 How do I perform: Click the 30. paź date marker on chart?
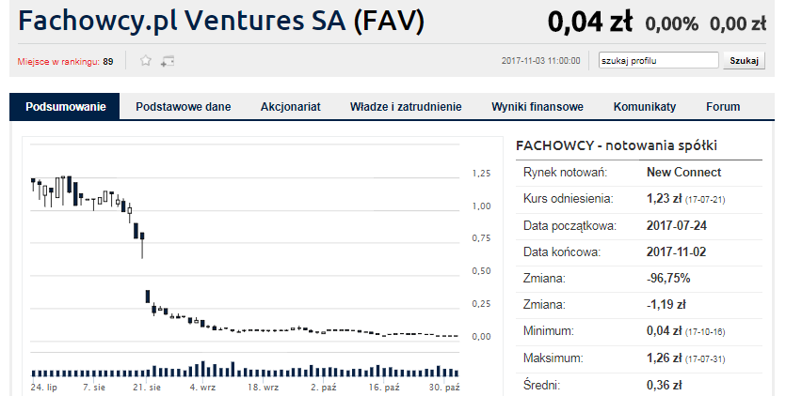pos(445,387)
